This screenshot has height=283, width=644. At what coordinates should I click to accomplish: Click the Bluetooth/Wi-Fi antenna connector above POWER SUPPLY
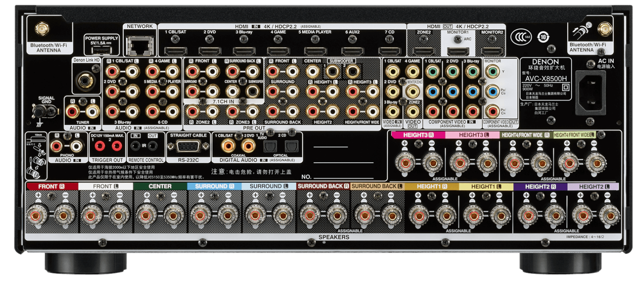(x=42, y=29)
